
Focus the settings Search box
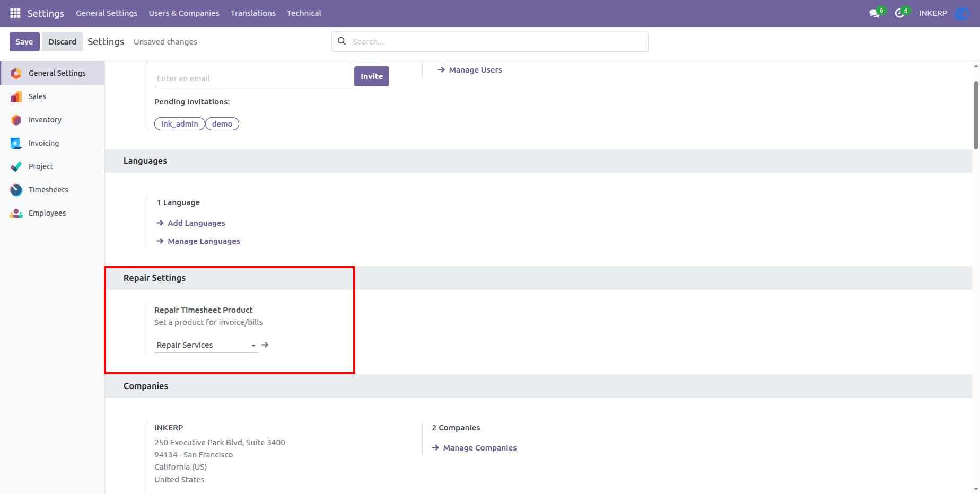[x=490, y=42]
